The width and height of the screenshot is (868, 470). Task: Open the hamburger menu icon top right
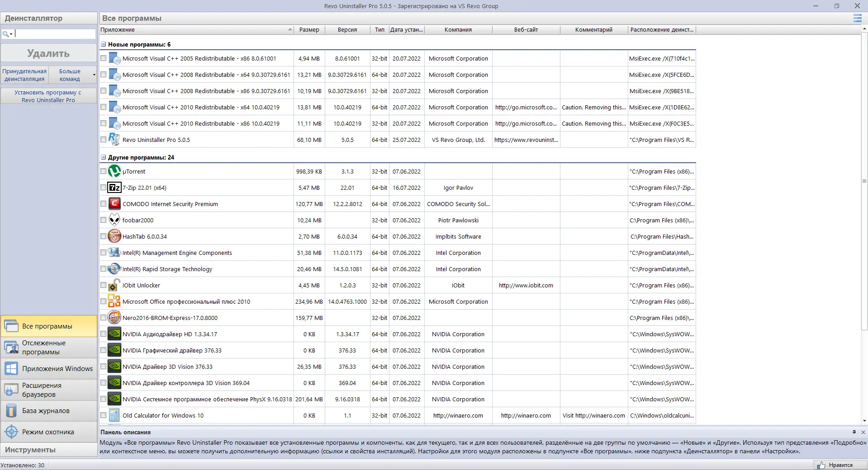pyautogui.click(x=857, y=19)
